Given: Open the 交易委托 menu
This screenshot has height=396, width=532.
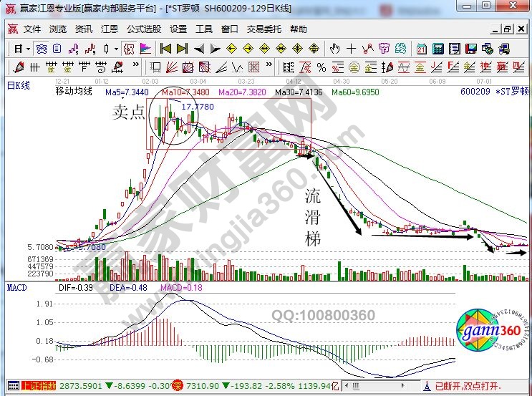Looking at the screenshot, I should (264, 29).
